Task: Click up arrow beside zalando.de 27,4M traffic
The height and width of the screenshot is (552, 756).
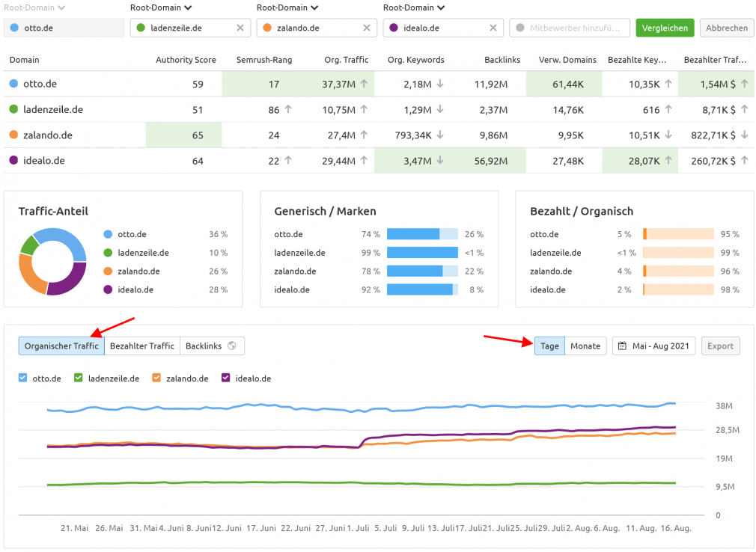Action: 364,135
